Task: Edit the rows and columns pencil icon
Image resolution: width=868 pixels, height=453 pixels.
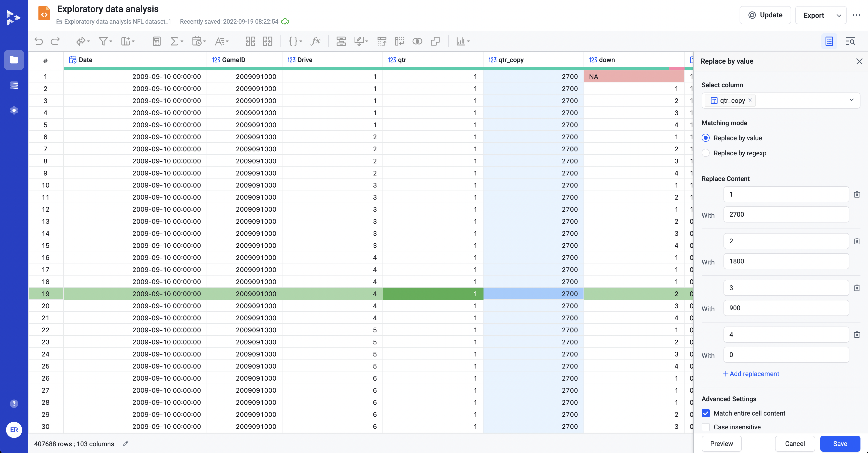Action: pyautogui.click(x=125, y=443)
